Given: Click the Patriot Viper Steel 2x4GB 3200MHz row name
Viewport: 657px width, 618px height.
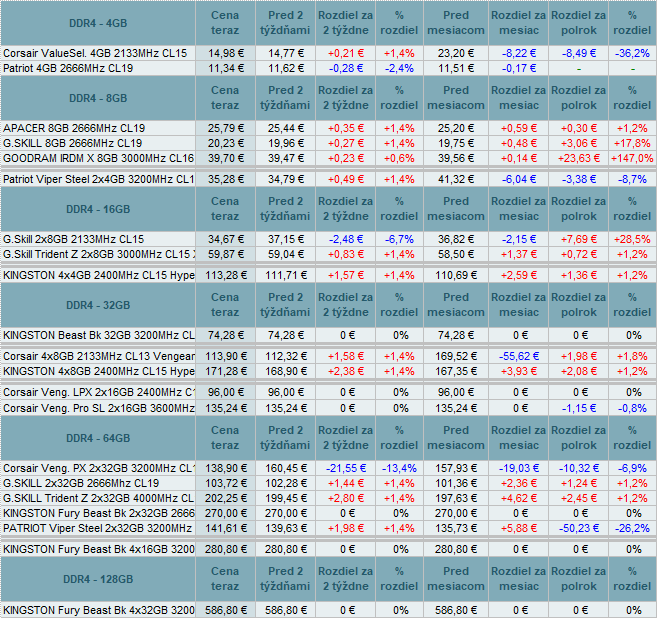Looking at the screenshot, I should coord(98,179).
